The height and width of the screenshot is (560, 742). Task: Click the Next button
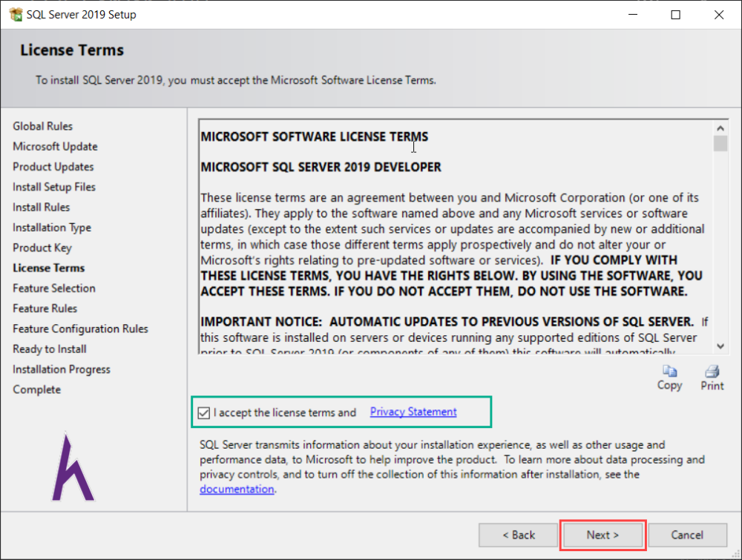click(603, 535)
